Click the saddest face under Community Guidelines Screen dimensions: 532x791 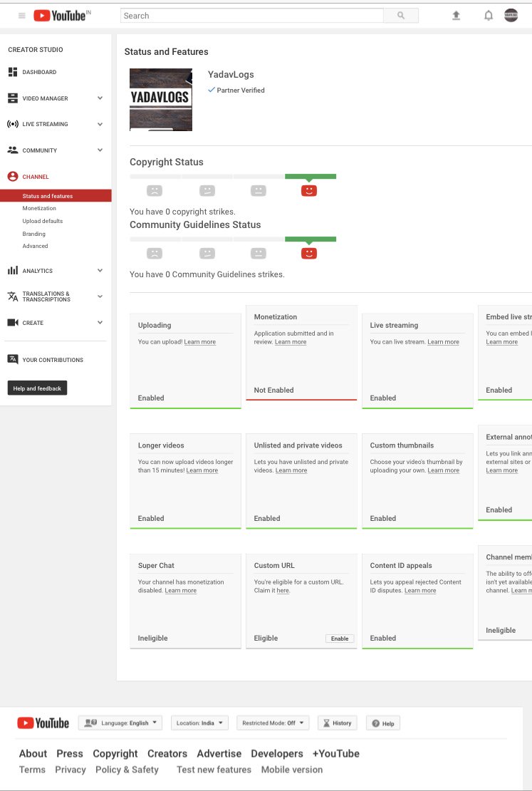click(155, 253)
